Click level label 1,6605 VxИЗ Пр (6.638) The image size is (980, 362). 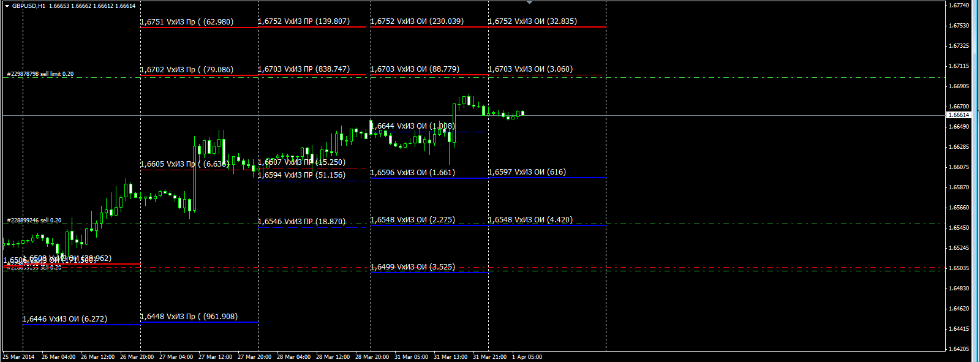pos(185,164)
